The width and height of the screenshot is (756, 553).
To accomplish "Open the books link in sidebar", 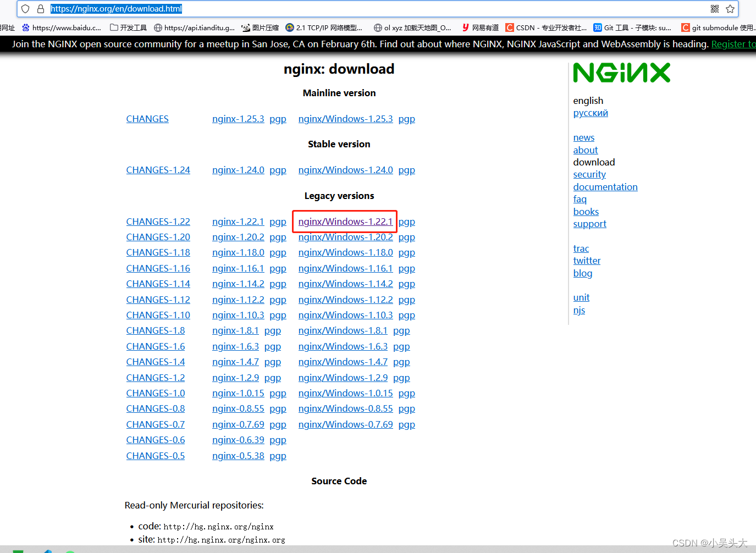I will click(586, 212).
